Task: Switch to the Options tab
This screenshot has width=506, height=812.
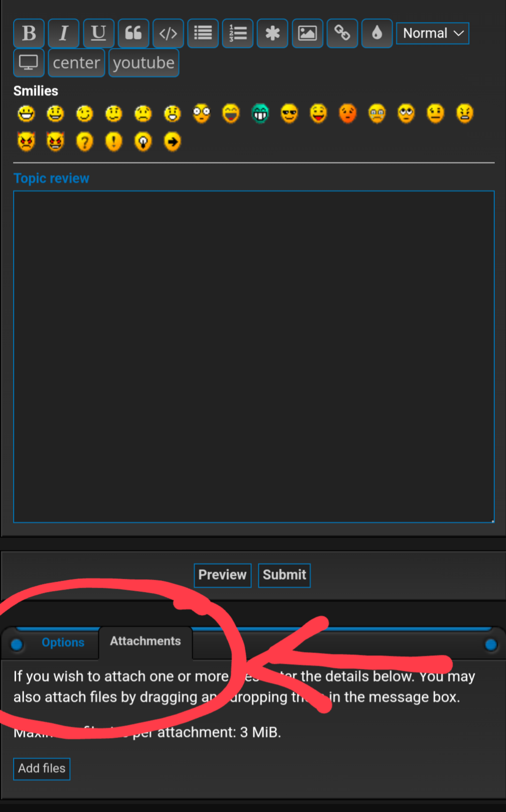Action: [63, 642]
